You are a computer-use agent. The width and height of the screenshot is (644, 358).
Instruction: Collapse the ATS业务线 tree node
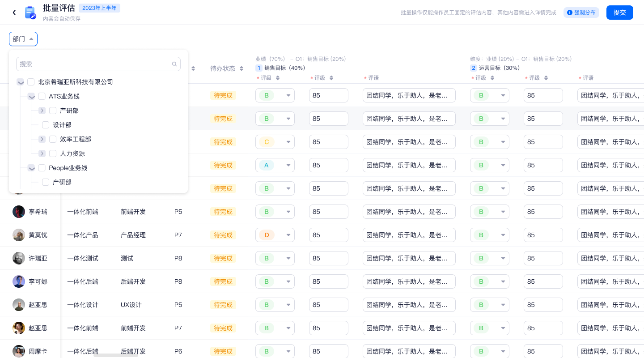click(x=31, y=96)
